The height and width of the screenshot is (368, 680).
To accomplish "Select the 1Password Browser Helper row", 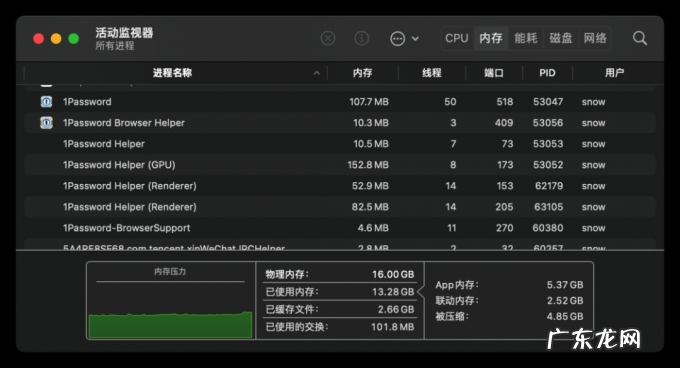I will coord(340,123).
